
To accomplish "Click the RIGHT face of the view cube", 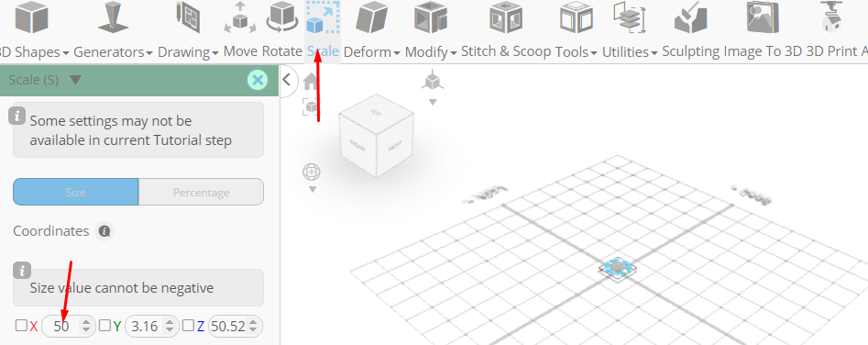I will pyautogui.click(x=395, y=147).
